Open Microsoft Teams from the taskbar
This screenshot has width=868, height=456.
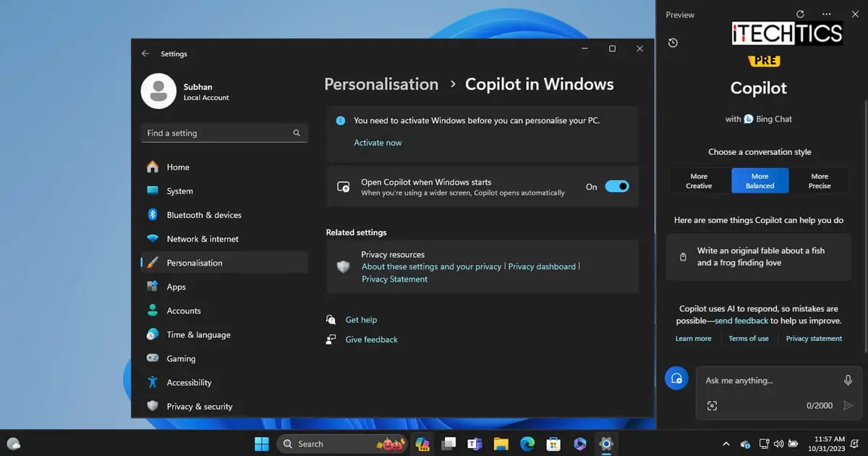(x=475, y=444)
